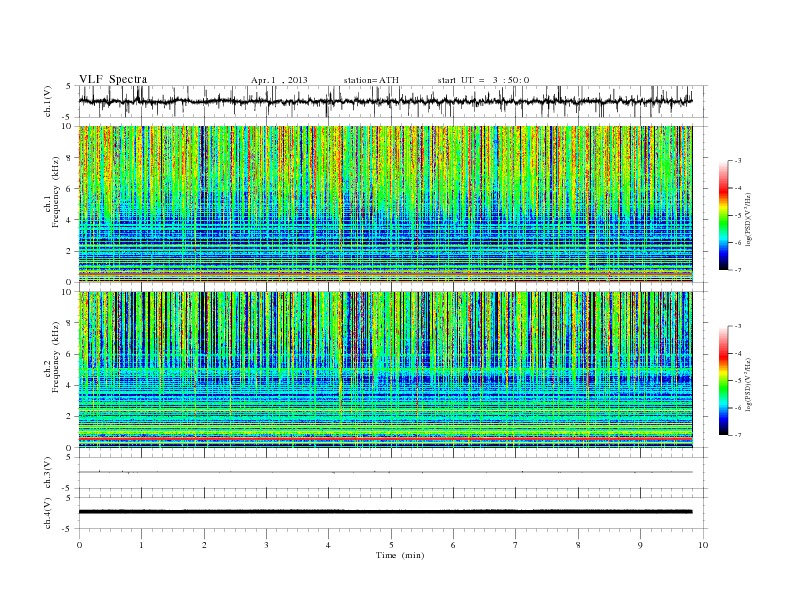Click the ch.1 frequency tick "6"
Screen dimensions: 792x612
coord(69,189)
